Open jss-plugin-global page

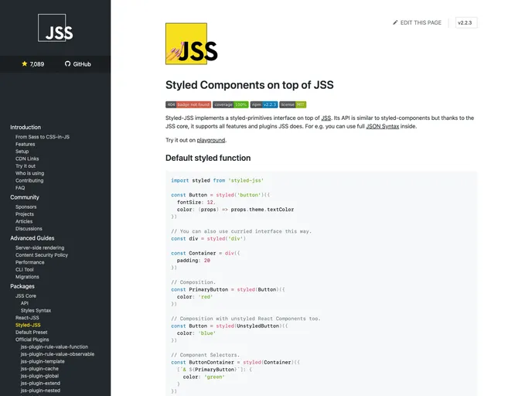point(39,376)
